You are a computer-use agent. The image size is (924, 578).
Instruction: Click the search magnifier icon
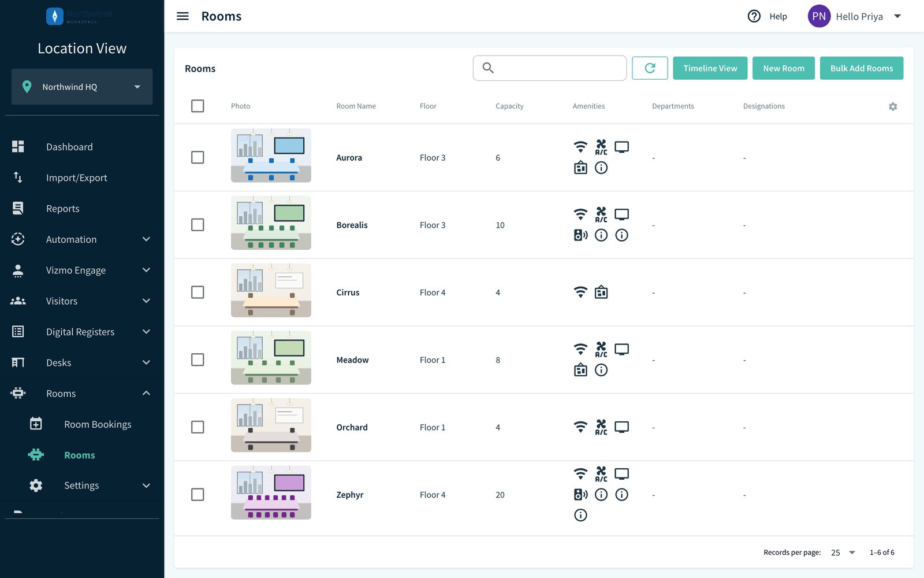point(488,68)
